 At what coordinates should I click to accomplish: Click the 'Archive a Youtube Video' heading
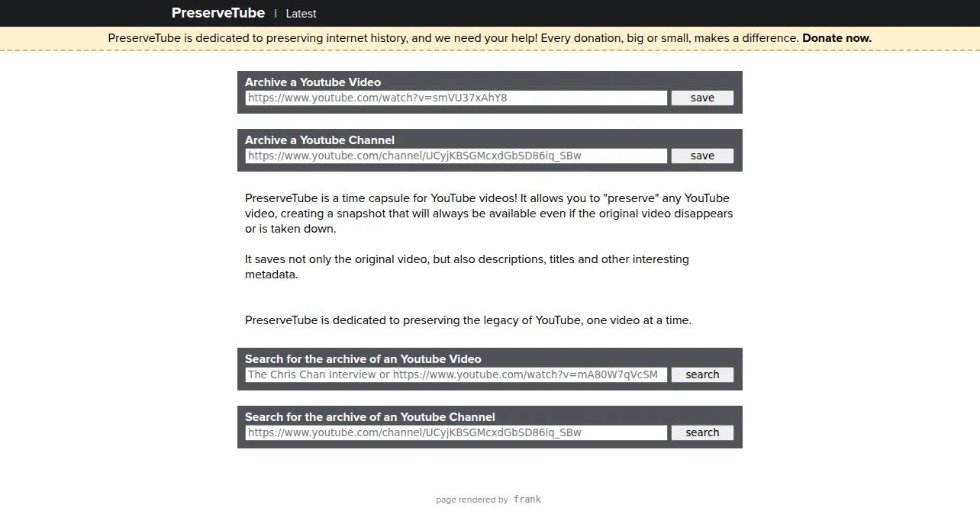pyautogui.click(x=313, y=82)
